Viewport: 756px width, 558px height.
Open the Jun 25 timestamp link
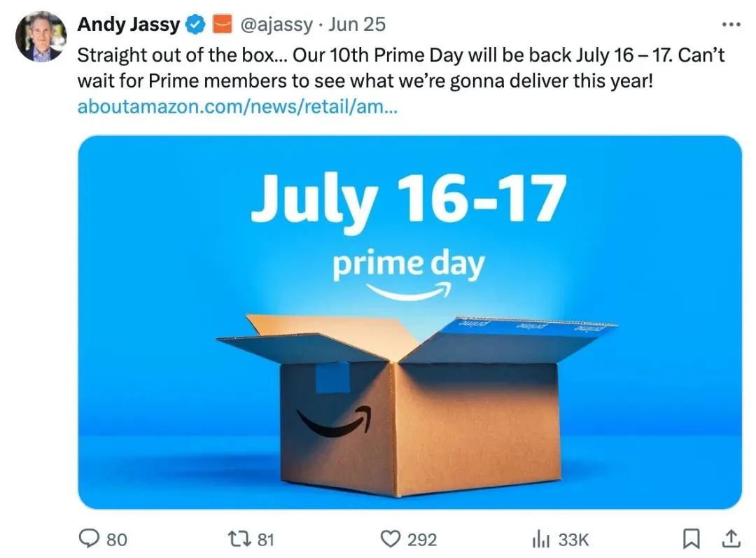click(357, 25)
